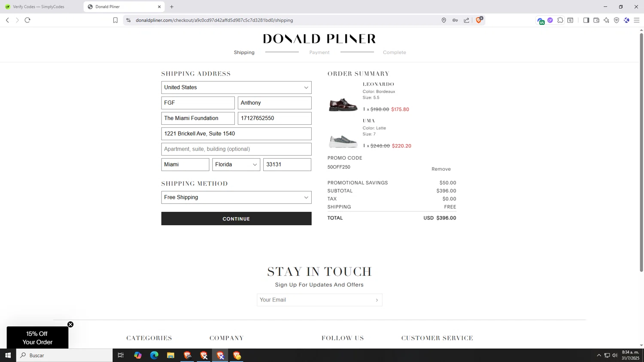The image size is (644, 362).
Task: Open the Florida state dropdown
Action: [x=236, y=165]
